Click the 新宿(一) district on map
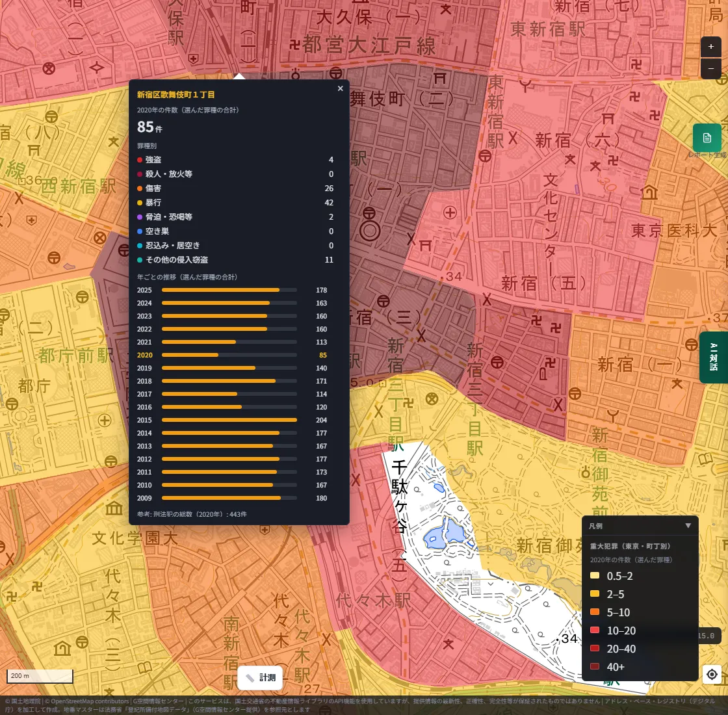Screen dimensions: 728x715 (x=640, y=365)
